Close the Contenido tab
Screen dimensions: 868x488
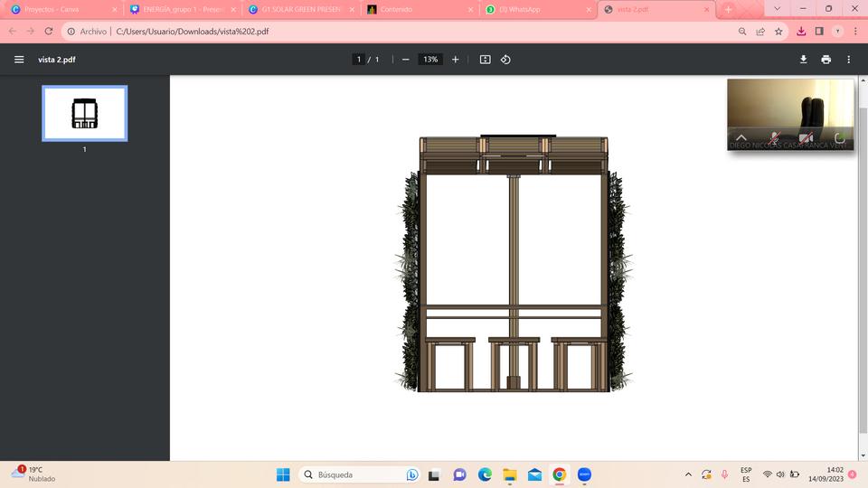[470, 9]
